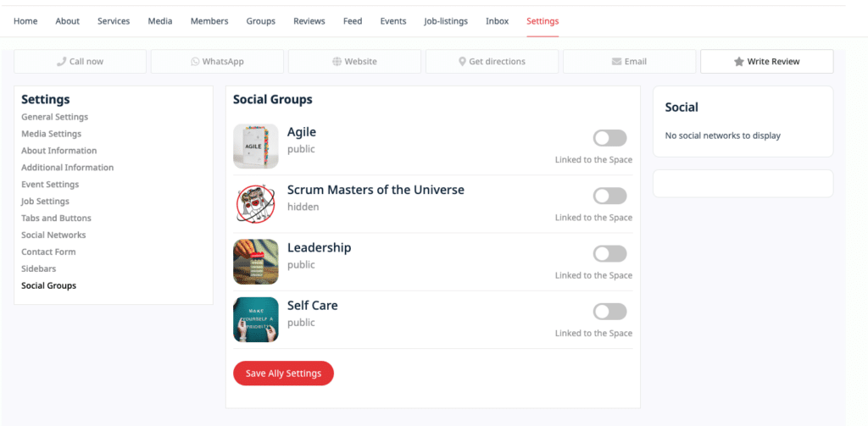Click the phone icon on Call now

(61, 62)
